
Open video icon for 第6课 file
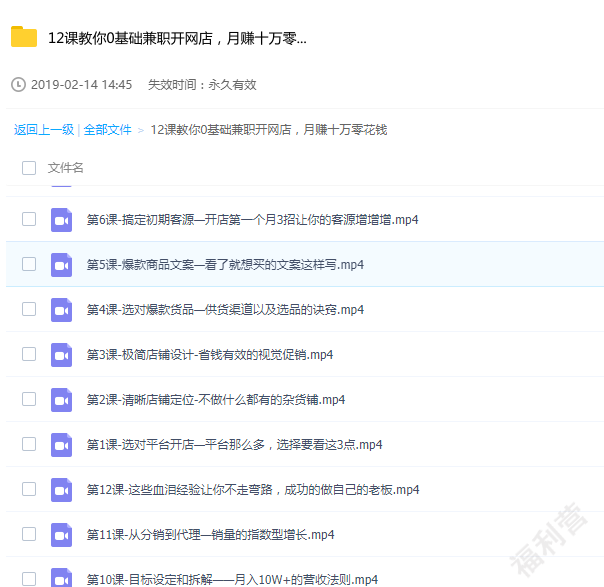click(x=61, y=220)
